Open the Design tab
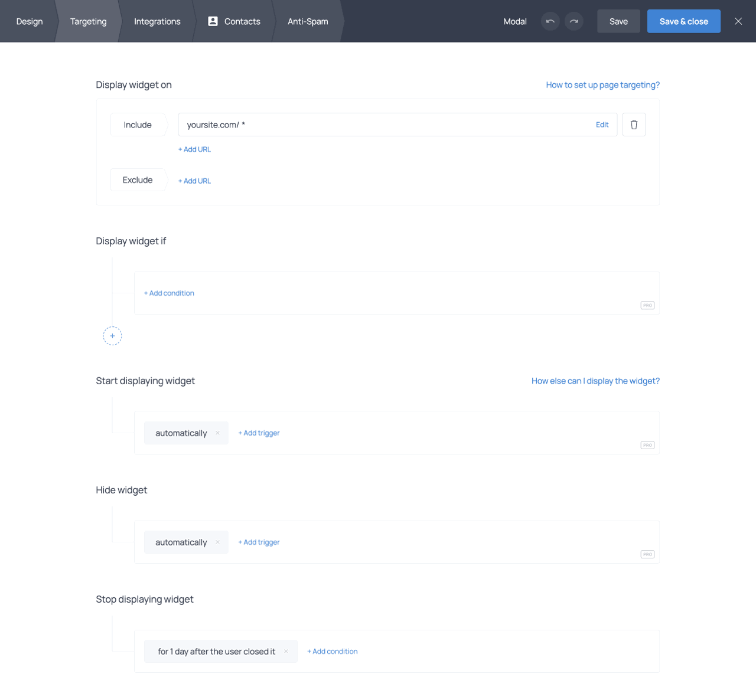The width and height of the screenshot is (756, 700). (30, 21)
